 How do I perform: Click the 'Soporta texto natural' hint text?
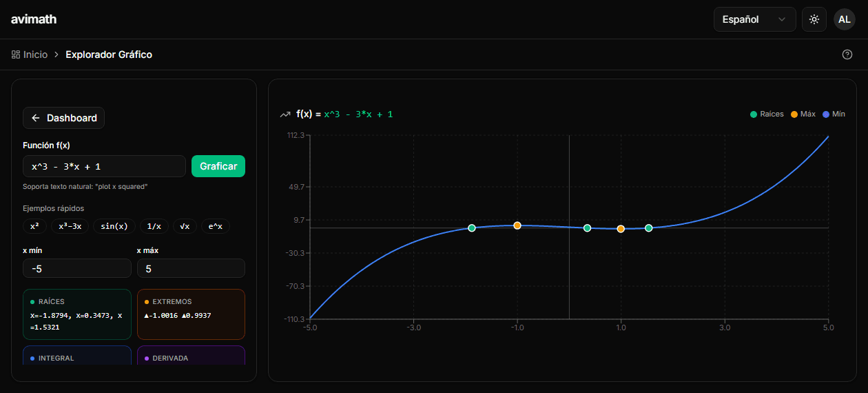click(85, 187)
